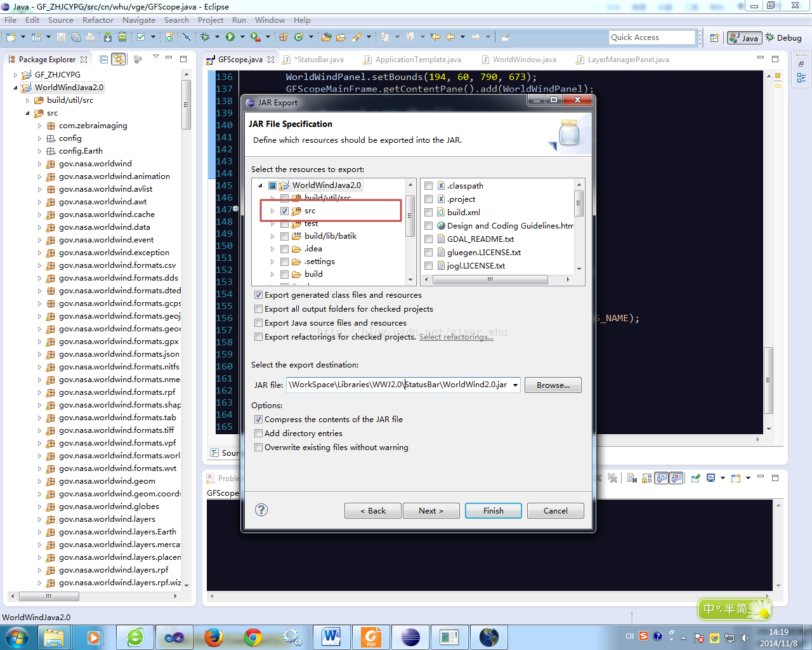
Task: Open Package Explorer view menu triangle
Action: (155, 57)
